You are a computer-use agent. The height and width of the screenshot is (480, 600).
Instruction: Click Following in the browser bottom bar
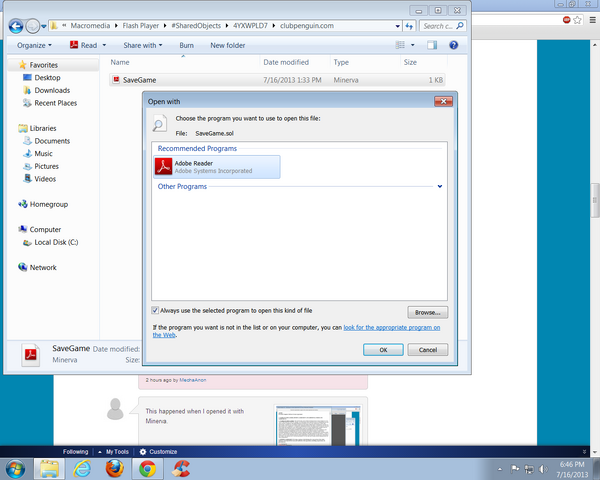click(x=75, y=452)
